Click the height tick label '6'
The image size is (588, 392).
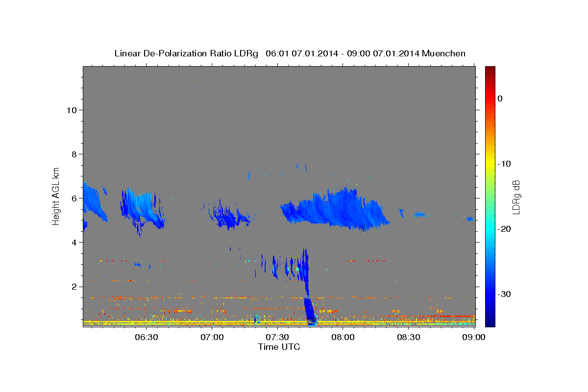pos(73,198)
